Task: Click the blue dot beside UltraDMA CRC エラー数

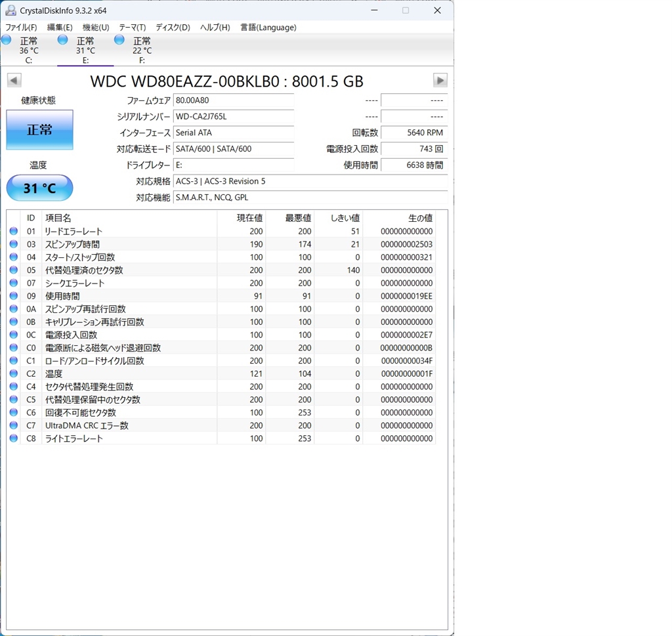Action: (x=14, y=425)
